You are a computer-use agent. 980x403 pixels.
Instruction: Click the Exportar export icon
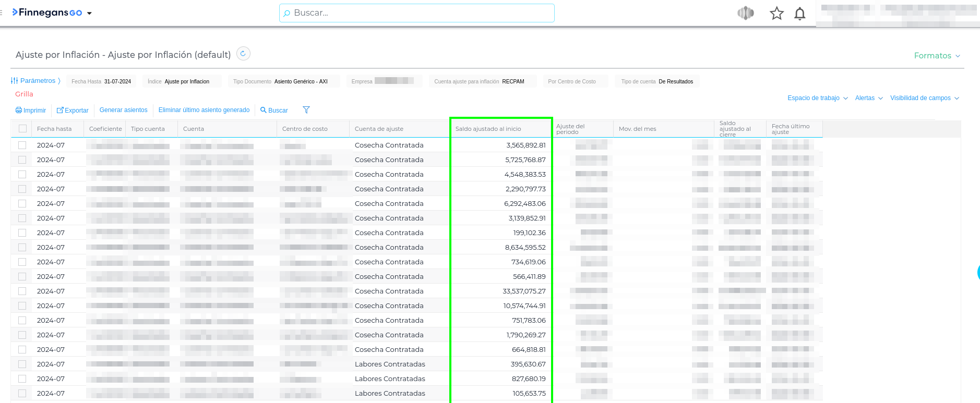point(60,111)
